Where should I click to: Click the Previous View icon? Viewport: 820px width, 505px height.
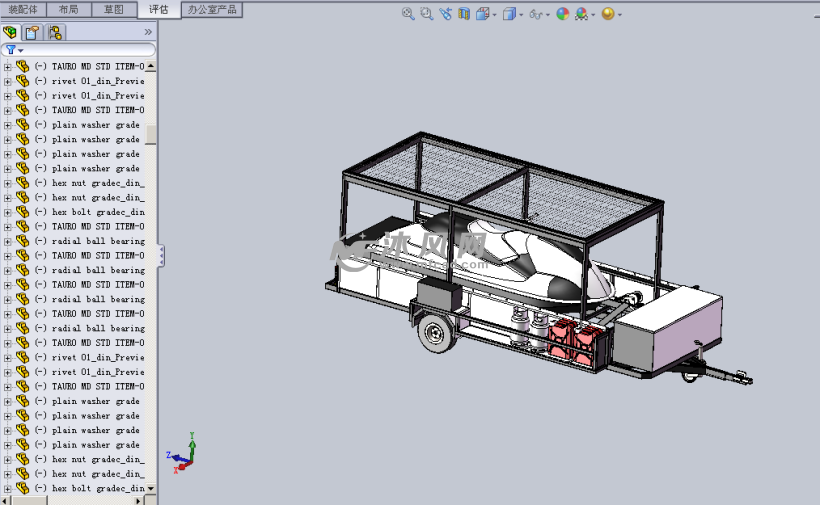coord(446,14)
